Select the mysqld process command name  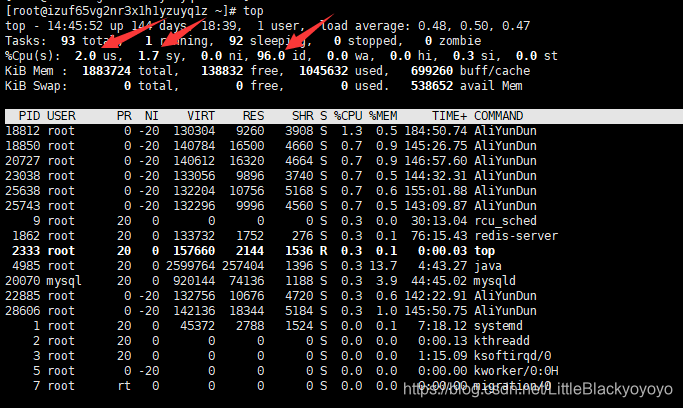pos(496,280)
